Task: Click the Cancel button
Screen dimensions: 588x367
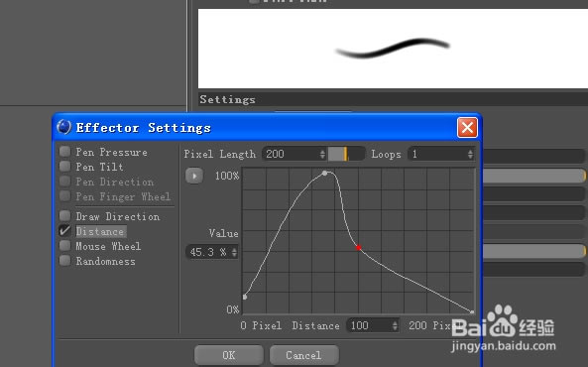Action: tap(303, 355)
